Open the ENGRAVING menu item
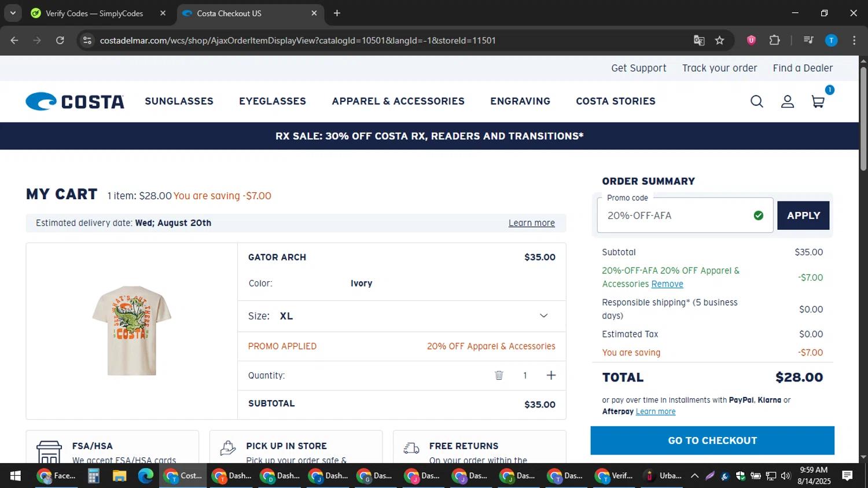 [520, 101]
